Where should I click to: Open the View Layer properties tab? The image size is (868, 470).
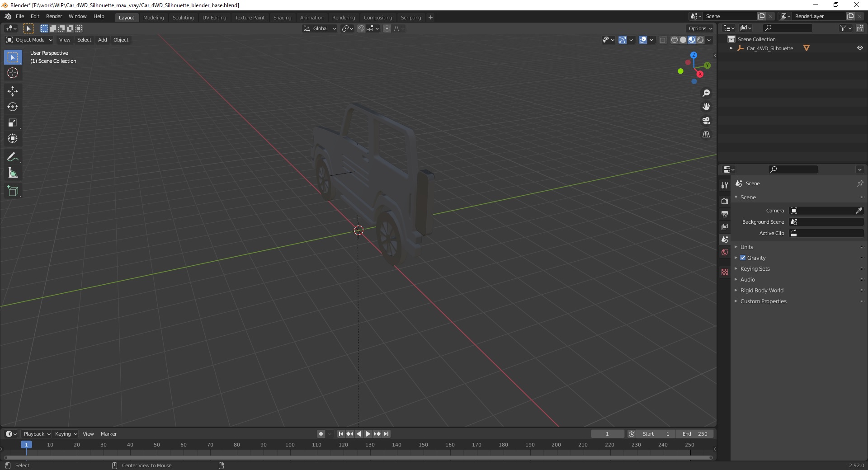coord(725,226)
